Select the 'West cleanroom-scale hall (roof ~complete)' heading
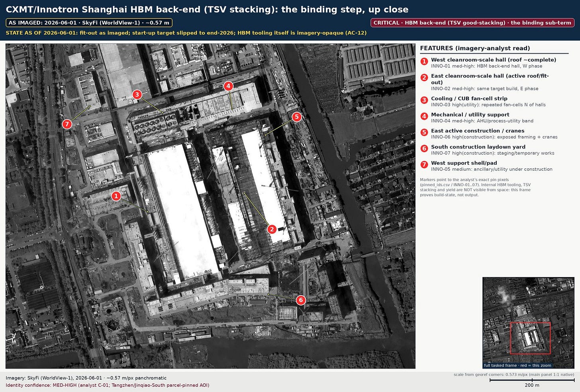The height and width of the screenshot is (392, 580). (x=494, y=60)
